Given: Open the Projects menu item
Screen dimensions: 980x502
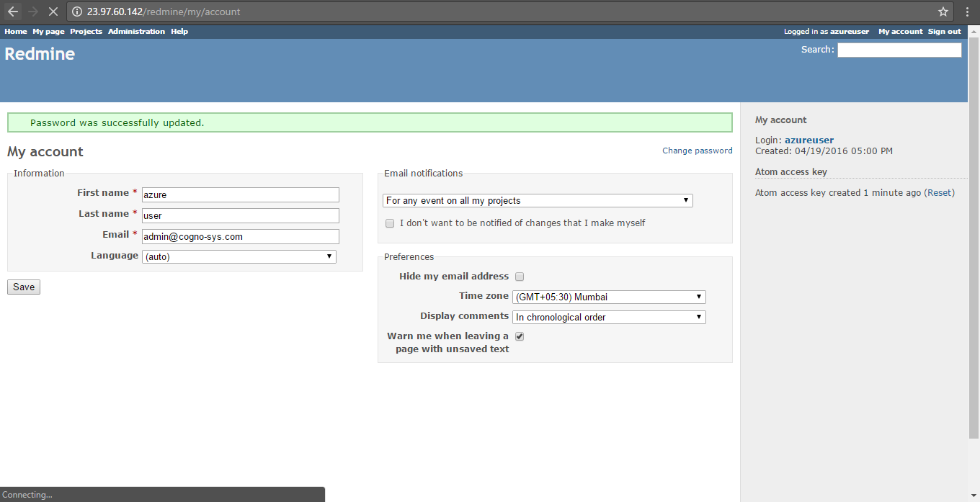Looking at the screenshot, I should click(86, 32).
